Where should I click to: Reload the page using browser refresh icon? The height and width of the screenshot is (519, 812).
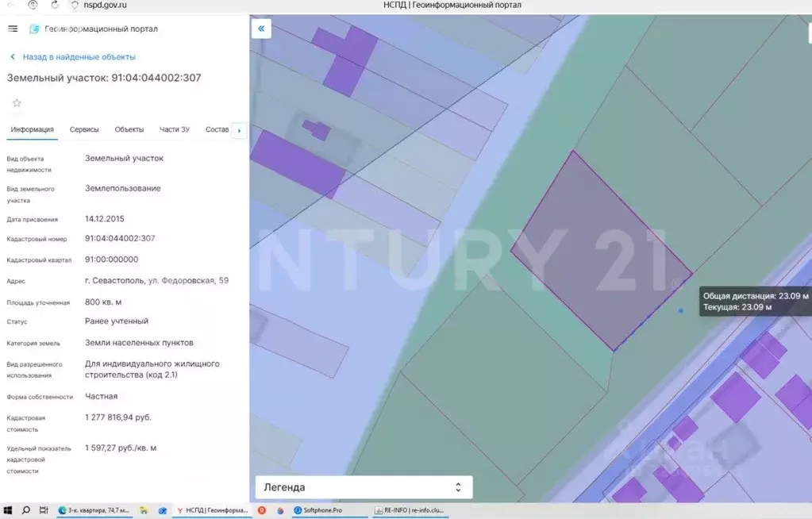coord(55,5)
